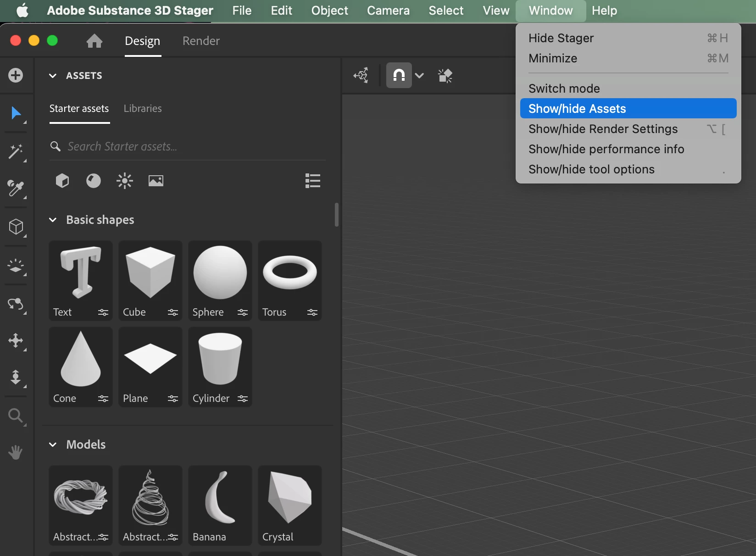Open the File menu
This screenshot has height=556, width=756.
click(x=242, y=11)
